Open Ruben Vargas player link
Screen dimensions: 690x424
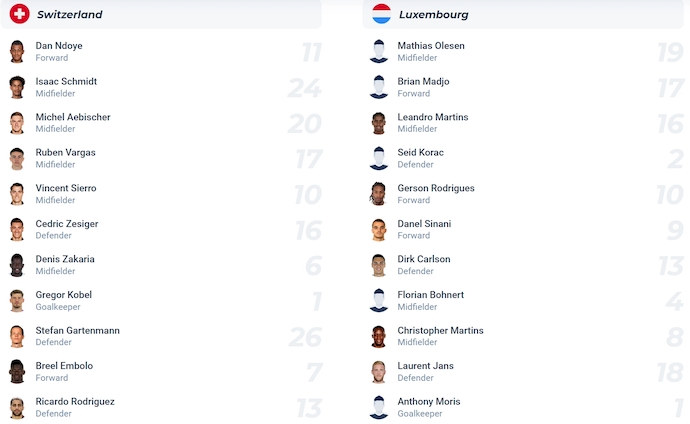[x=65, y=153]
